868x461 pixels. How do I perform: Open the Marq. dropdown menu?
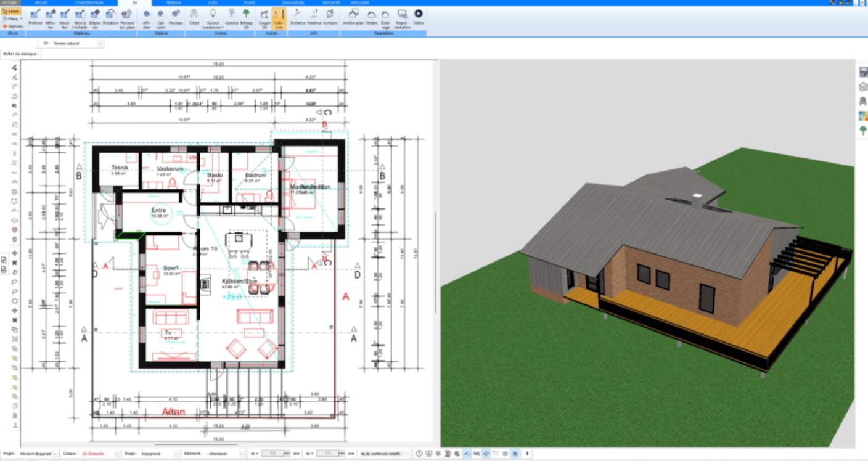click(x=12, y=18)
